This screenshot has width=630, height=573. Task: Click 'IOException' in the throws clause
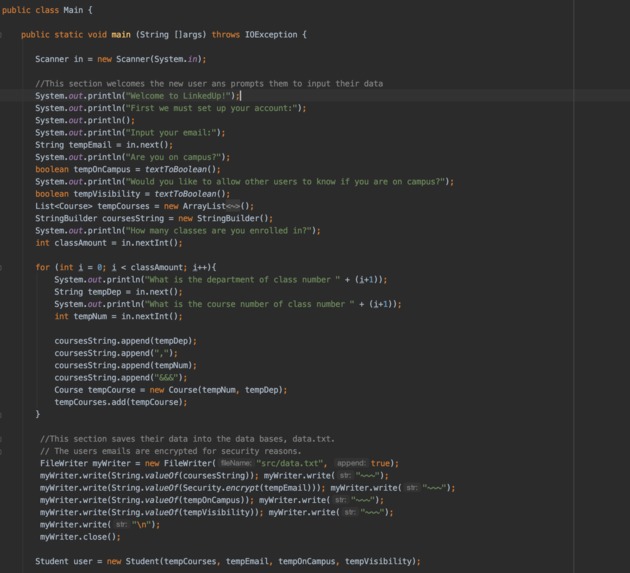pos(271,35)
